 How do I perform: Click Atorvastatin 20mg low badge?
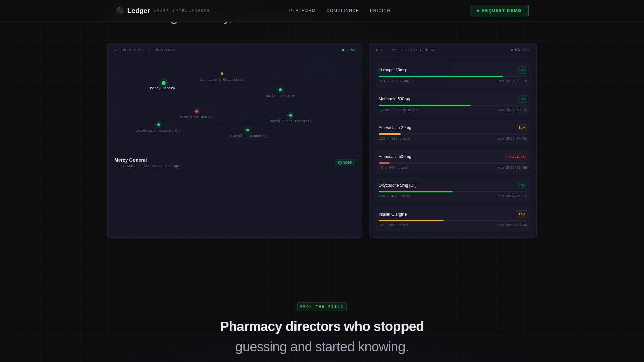521,128
